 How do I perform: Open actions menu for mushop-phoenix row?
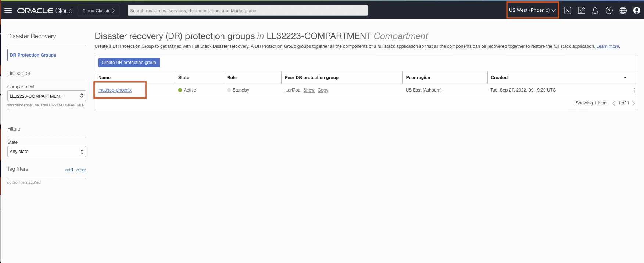(x=634, y=90)
